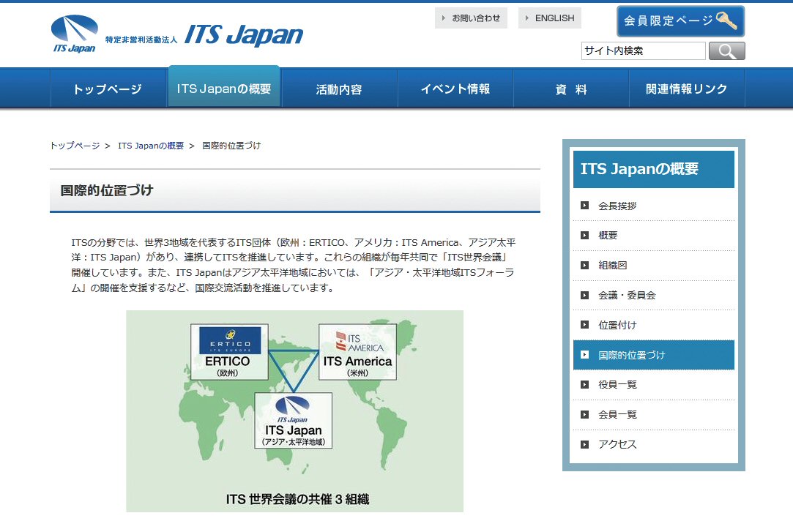Click the ITS Japan logo emblem
The image size is (793, 532).
[x=75, y=34]
